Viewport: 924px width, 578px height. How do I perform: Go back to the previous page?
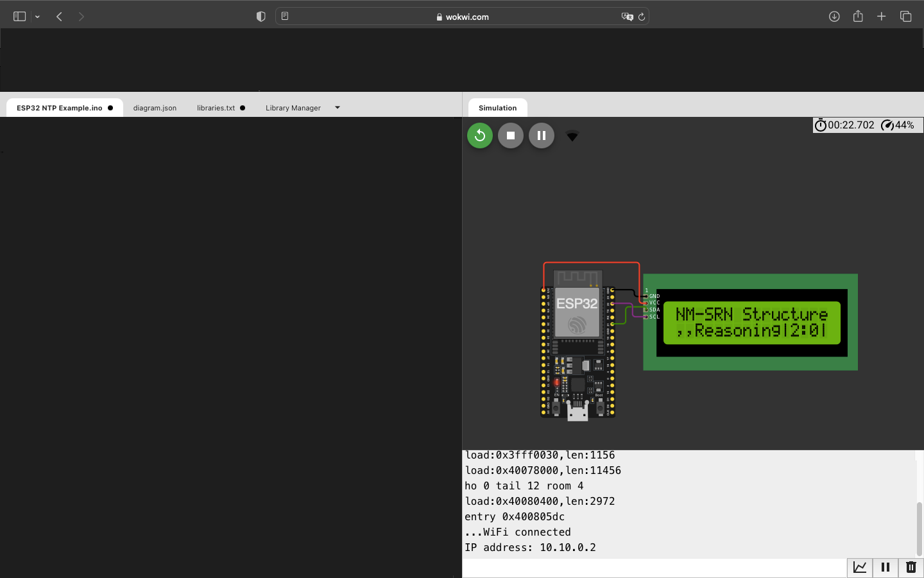coord(59,17)
